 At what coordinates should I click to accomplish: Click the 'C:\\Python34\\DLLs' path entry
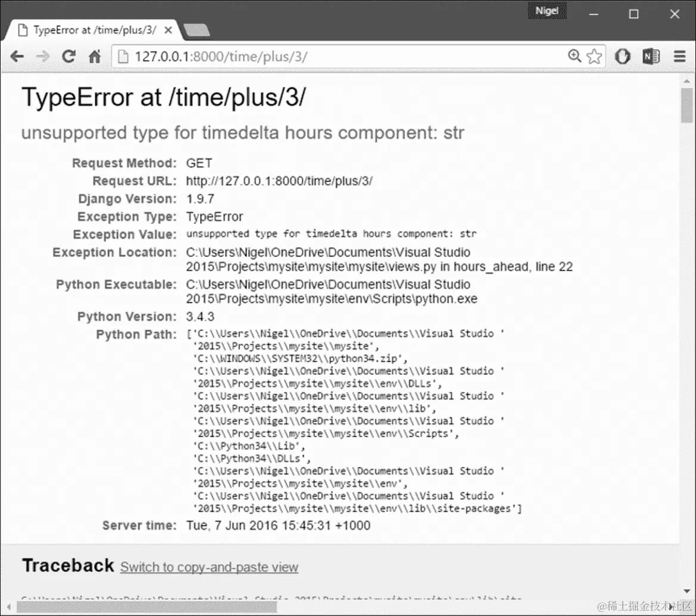point(252,458)
